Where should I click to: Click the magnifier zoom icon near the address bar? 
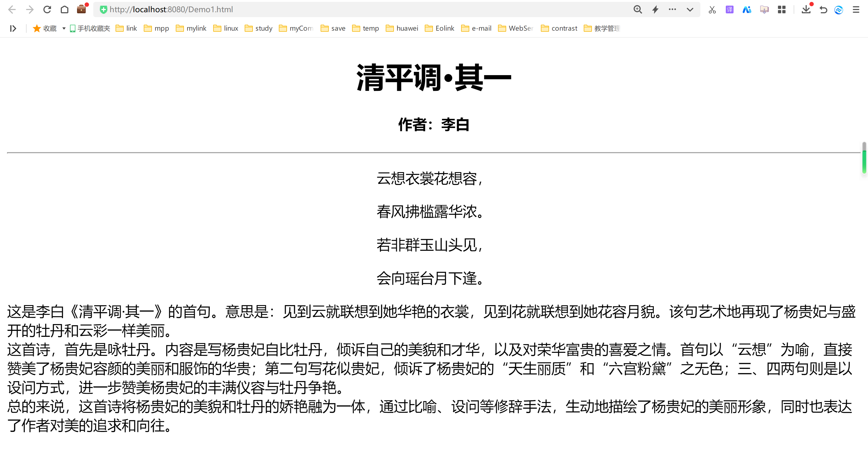(x=637, y=9)
